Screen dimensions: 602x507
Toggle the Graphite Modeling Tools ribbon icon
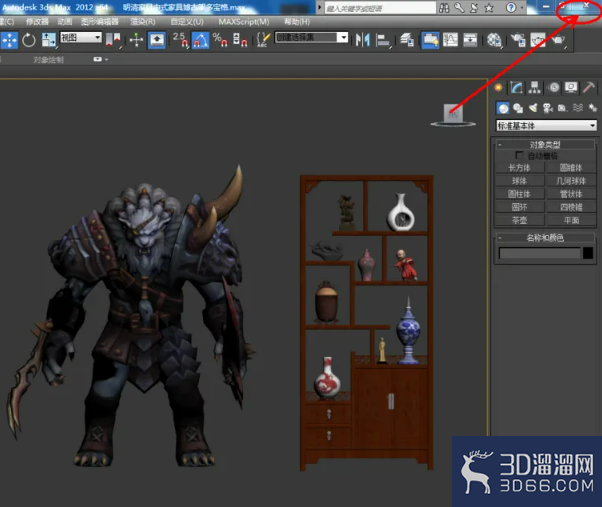(430, 40)
